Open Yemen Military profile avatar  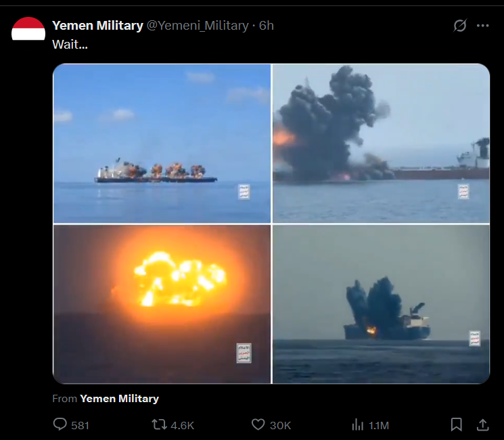click(28, 29)
